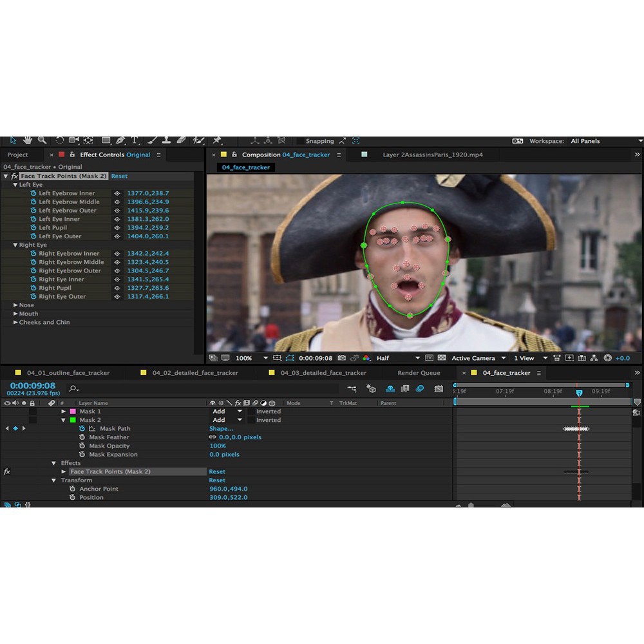Expand the Mask 1 properties
The width and height of the screenshot is (644, 644).
pos(64,412)
